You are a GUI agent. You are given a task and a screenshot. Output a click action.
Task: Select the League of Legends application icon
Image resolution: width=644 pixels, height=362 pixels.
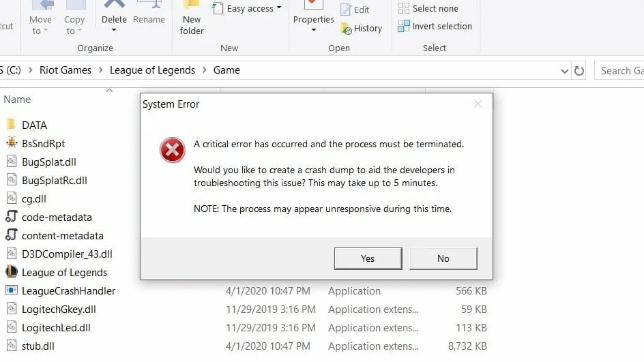[x=12, y=272]
